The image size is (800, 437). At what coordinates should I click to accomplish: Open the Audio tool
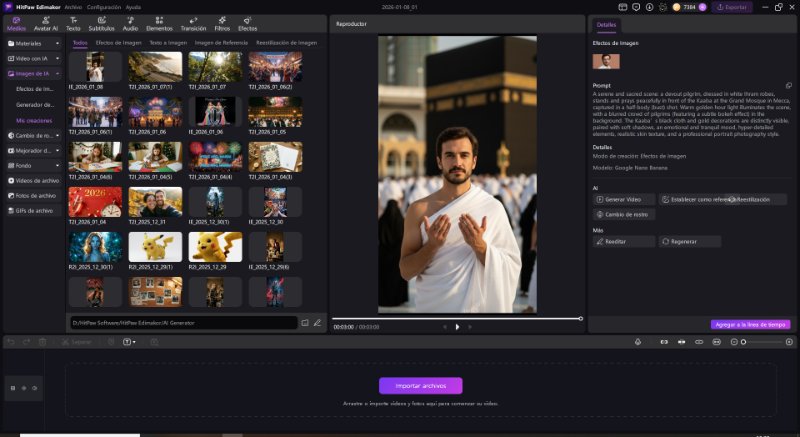[x=131, y=24]
